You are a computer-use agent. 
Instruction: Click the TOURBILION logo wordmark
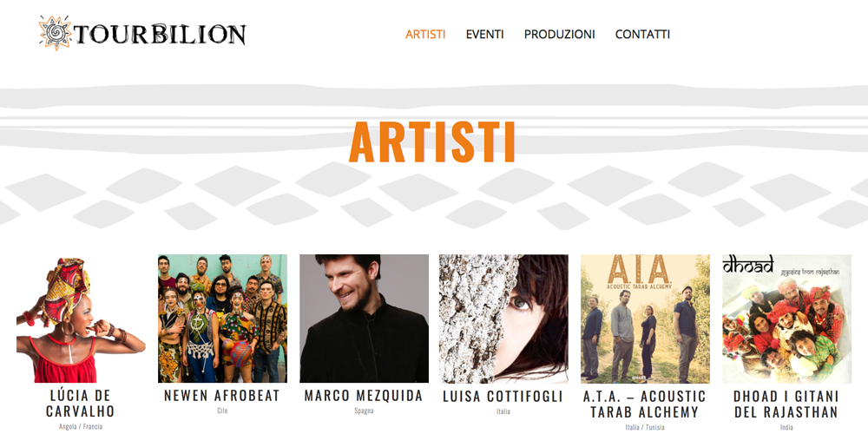(160, 35)
